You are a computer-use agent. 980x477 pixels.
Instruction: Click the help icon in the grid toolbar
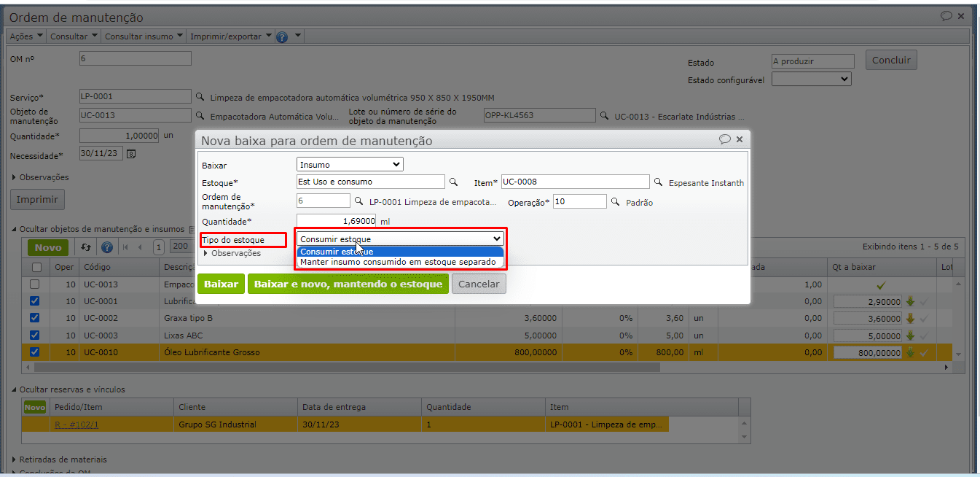point(107,247)
